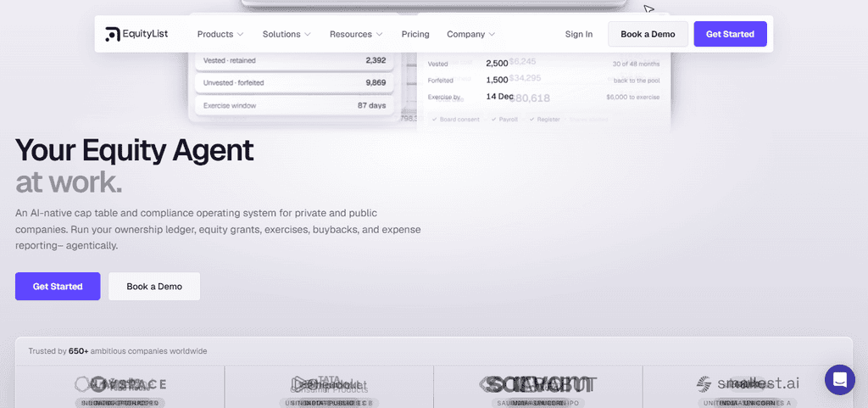Click the '87 days' value
This screenshot has width=868, height=408.
coord(371,105)
